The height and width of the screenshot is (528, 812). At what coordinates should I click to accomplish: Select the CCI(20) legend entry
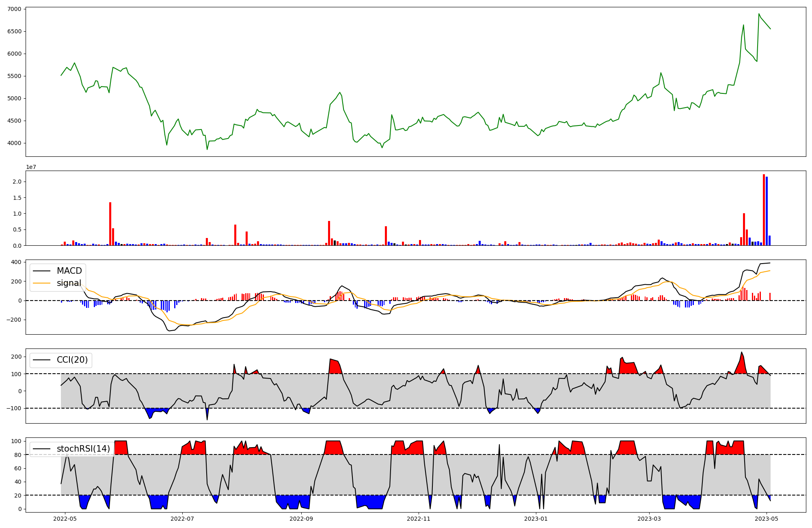(72, 360)
